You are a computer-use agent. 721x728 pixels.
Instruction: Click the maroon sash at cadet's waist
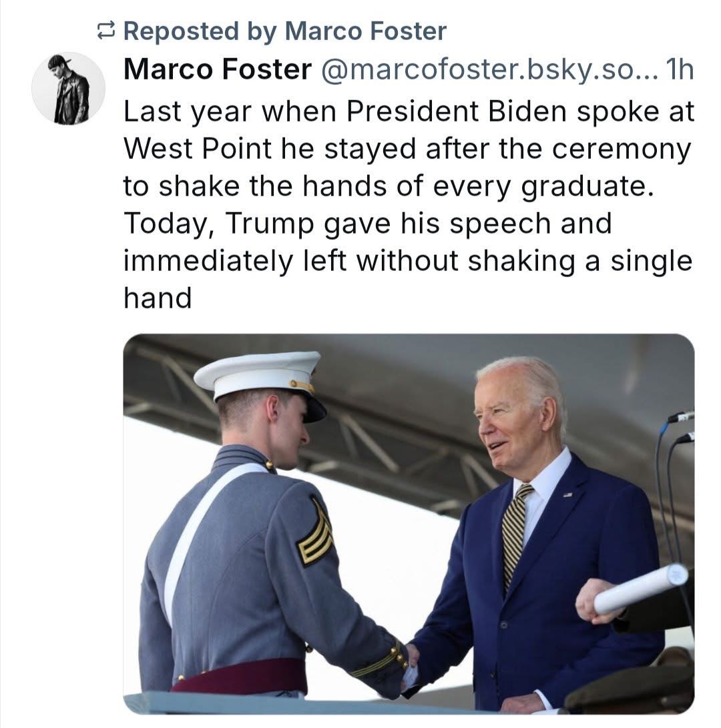click(240, 676)
